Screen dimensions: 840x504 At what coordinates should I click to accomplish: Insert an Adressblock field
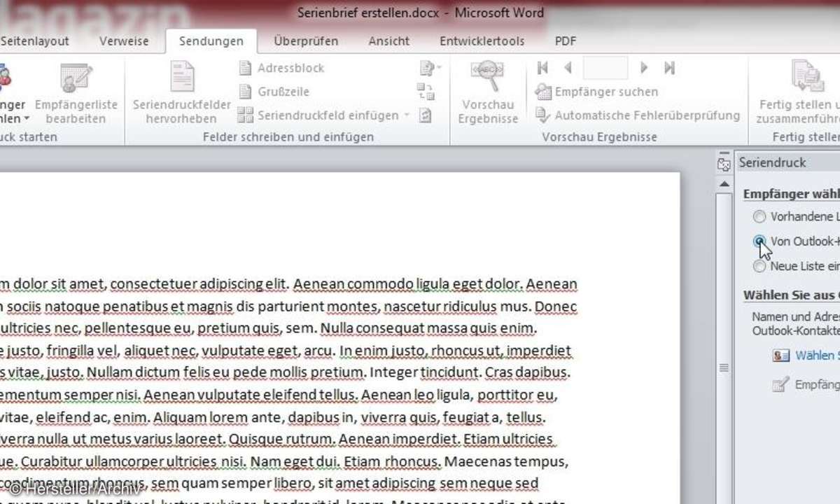pos(282,68)
